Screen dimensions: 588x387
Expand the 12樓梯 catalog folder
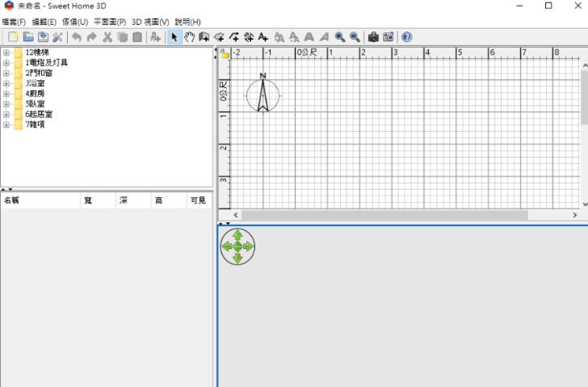tap(6, 53)
